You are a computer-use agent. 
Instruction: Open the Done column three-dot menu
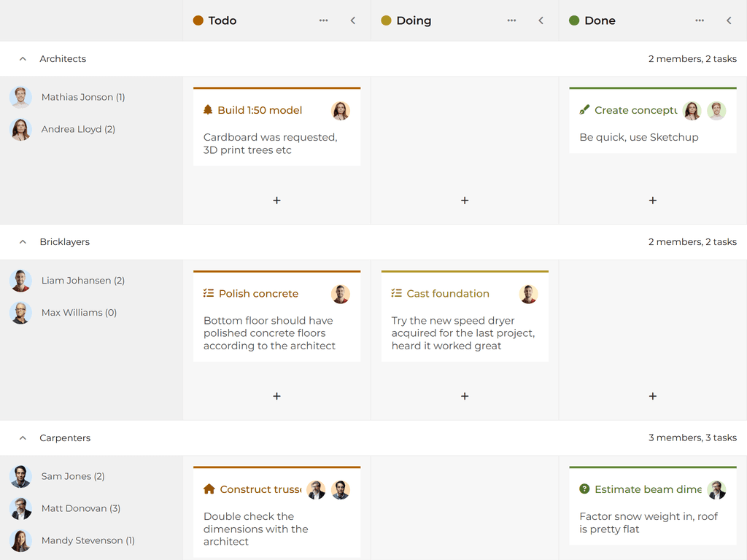(700, 20)
